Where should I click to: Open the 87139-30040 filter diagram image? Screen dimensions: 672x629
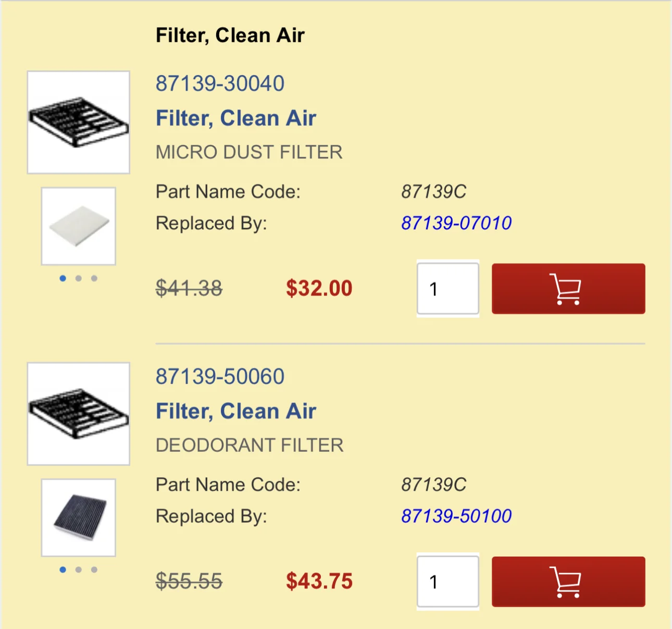coord(78,122)
